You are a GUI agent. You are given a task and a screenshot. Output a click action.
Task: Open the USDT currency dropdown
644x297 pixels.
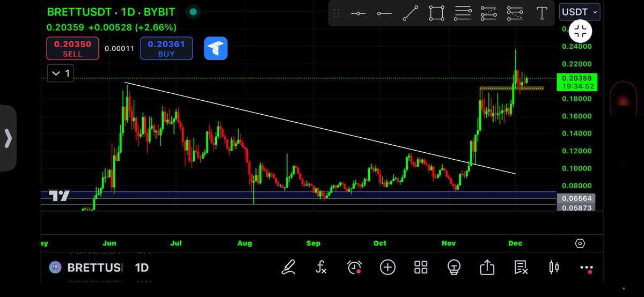(580, 12)
